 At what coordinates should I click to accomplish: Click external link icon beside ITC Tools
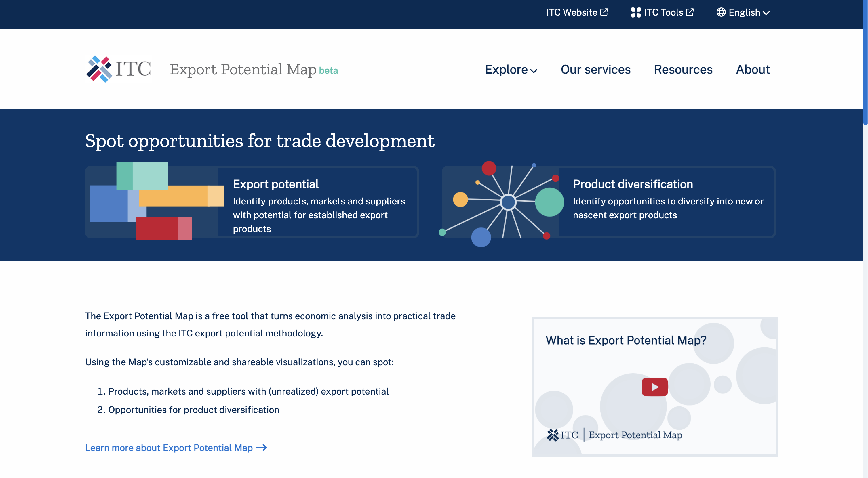pyautogui.click(x=690, y=12)
